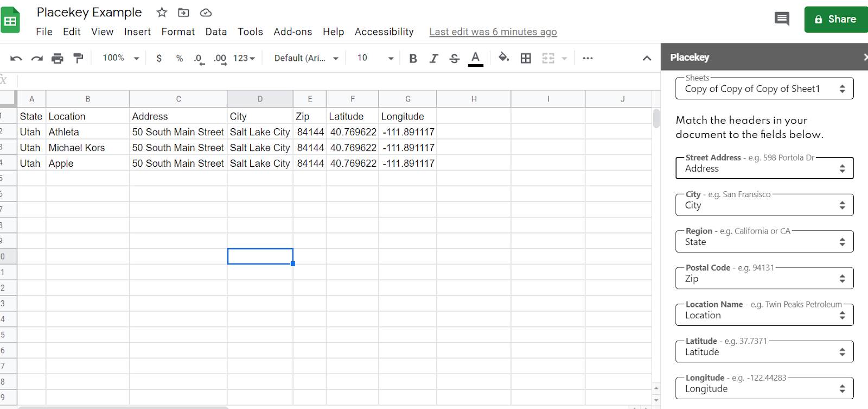Close the Placekey sidebar panel

(x=865, y=57)
